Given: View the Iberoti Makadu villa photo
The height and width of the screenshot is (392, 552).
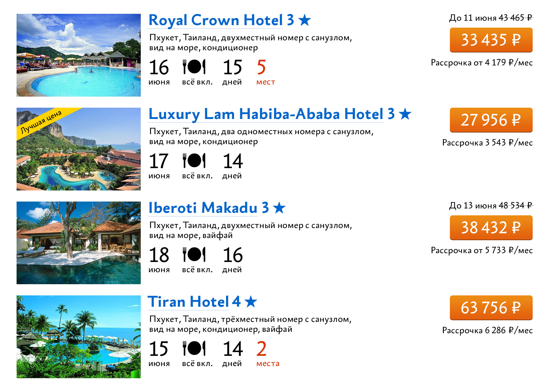Looking at the screenshot, I should (x=79, y=243).
